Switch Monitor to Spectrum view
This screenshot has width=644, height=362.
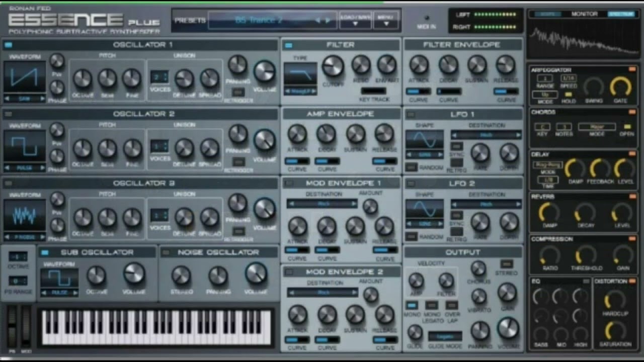coord(621,14)
